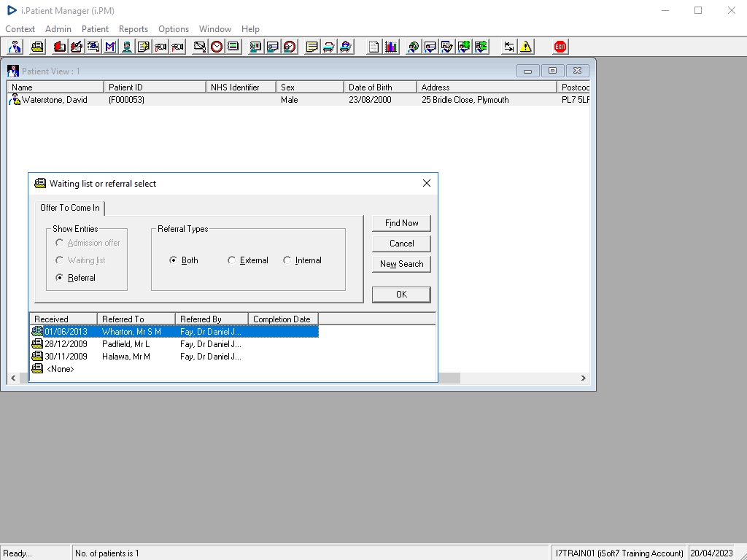747x560 pixels.
Task: Open the Help menu
Action: (250, 29)
